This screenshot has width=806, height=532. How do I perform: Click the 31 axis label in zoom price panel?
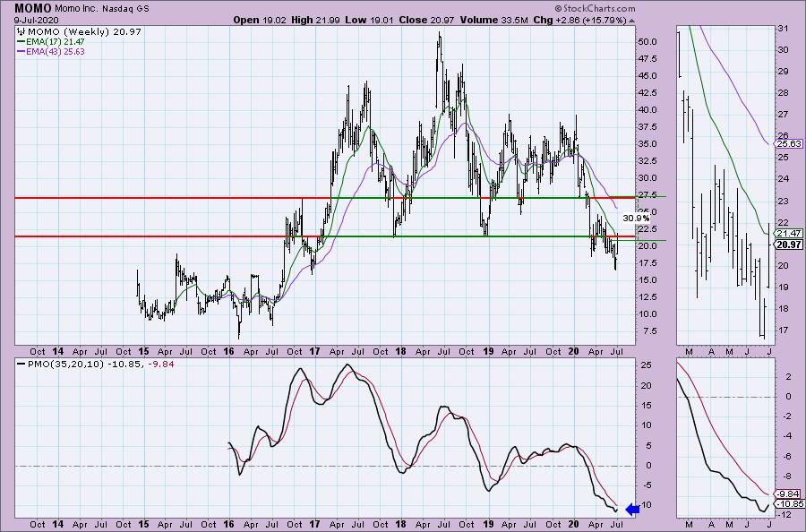[x=783, y=29]
